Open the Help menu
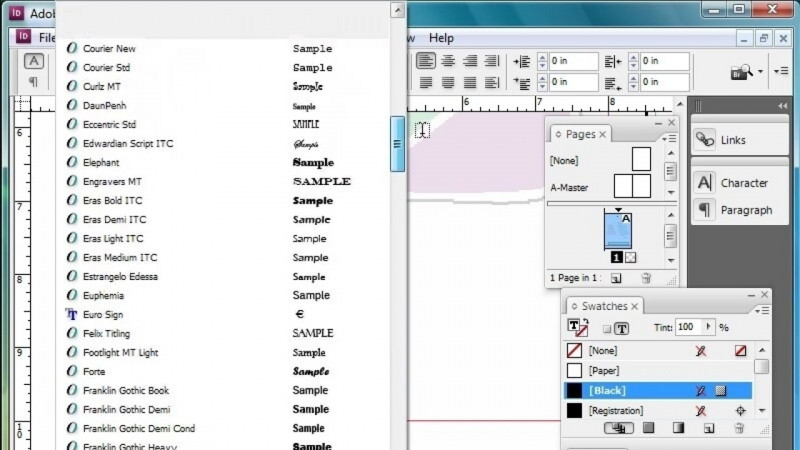The image size is (800, 450). coord(441,38)
